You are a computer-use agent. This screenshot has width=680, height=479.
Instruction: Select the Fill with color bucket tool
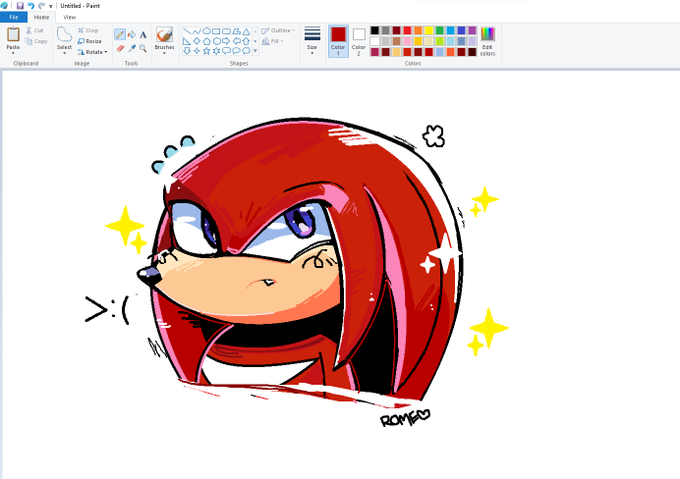pos(131,35)
